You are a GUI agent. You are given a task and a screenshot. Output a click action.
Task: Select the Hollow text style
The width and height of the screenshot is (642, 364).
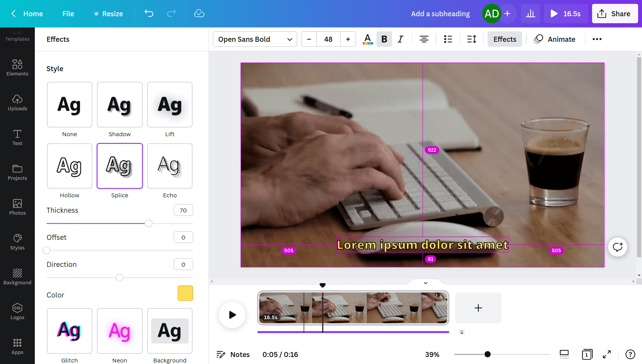pyautogui.click(x=70, y=166)
